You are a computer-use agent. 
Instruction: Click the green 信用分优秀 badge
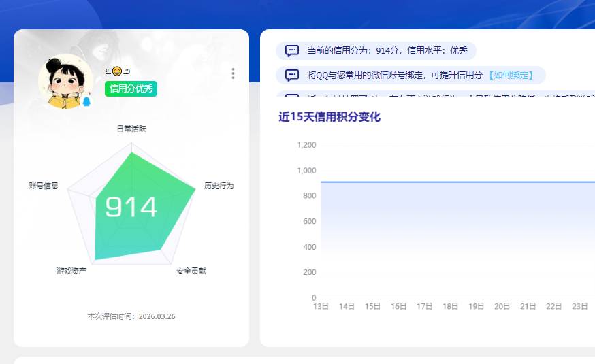pyautogui.click(x=131, y=88)
